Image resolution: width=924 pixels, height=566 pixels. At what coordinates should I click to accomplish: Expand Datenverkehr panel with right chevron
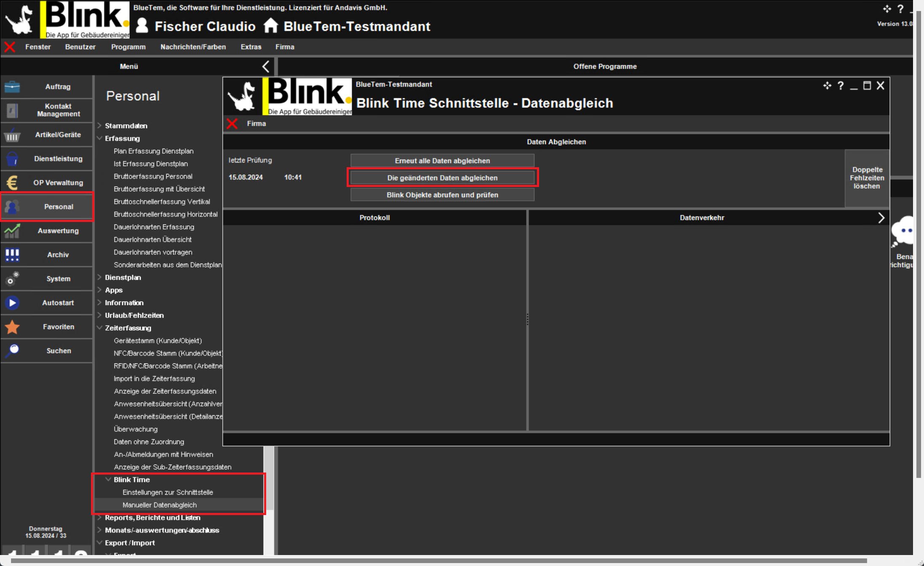881,218
